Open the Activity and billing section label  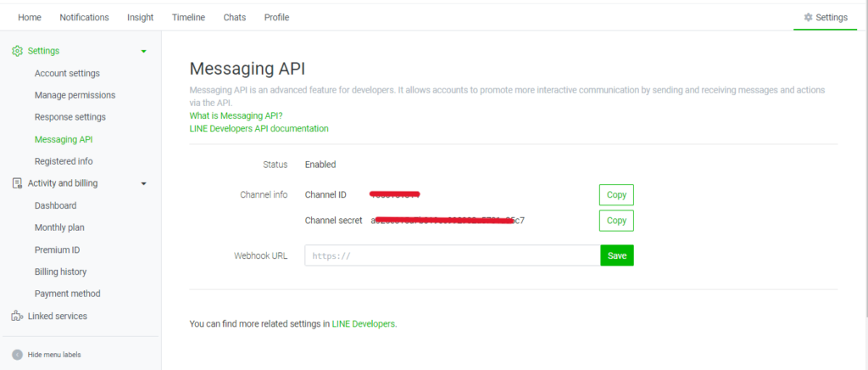(63, 183)
